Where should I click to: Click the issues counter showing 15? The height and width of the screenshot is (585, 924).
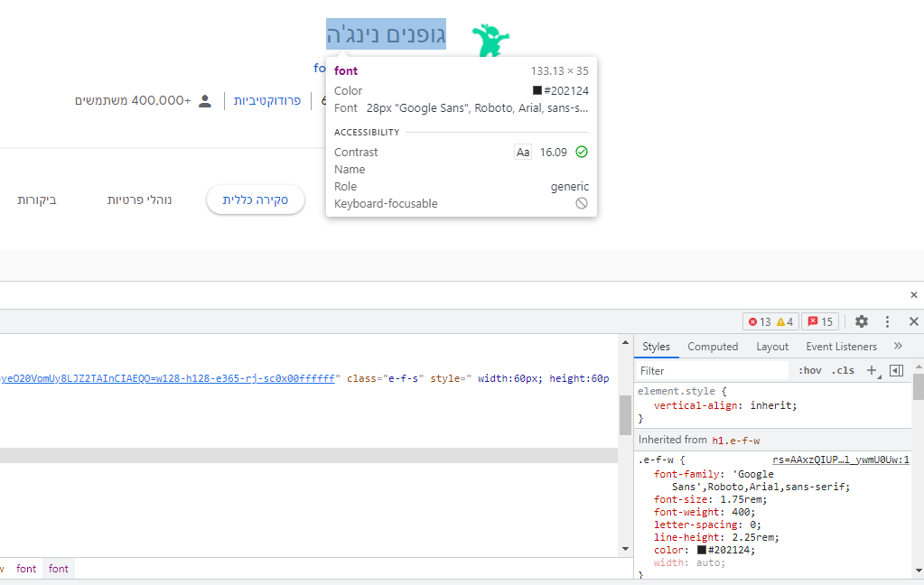(x=820, y=321)
